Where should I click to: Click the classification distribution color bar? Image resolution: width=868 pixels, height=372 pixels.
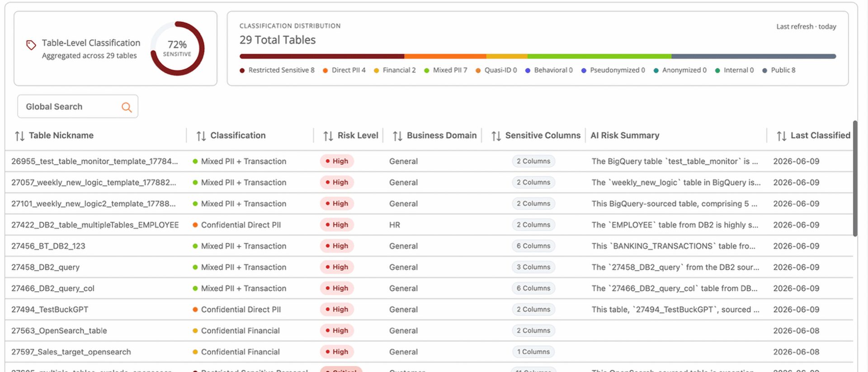click(538, 57)
